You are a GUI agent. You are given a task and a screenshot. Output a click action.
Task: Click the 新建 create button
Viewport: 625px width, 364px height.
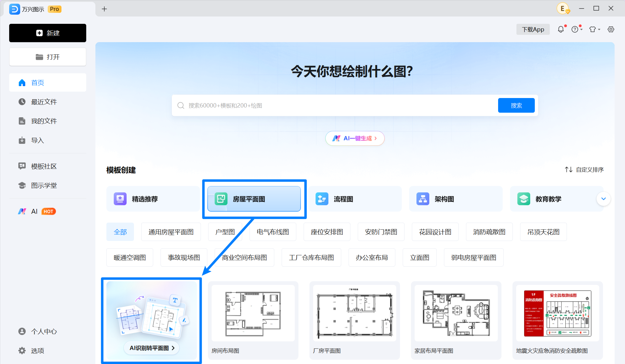(x=48, y=33)
